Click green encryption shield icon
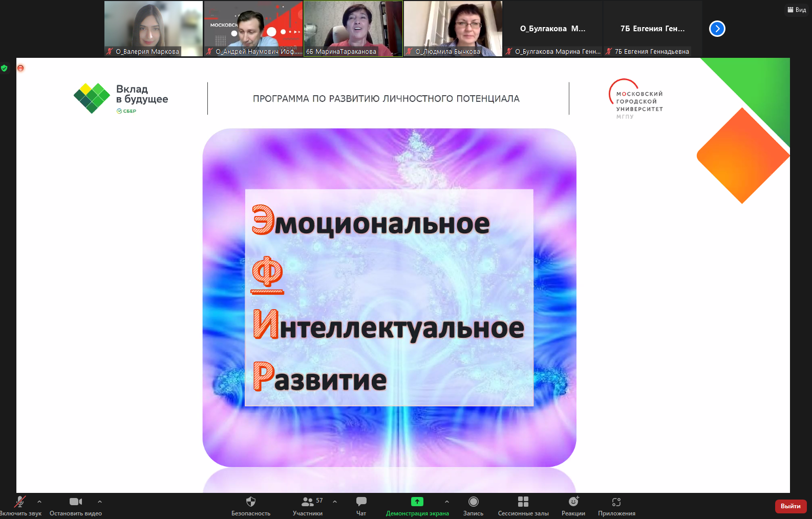This screenshot has width=812, height=519. point(4,68)
